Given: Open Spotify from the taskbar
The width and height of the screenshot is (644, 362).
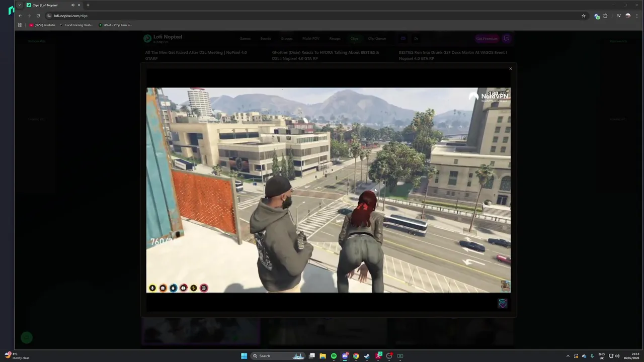Looking at the screenshot, I should click(x=334, y=356).
